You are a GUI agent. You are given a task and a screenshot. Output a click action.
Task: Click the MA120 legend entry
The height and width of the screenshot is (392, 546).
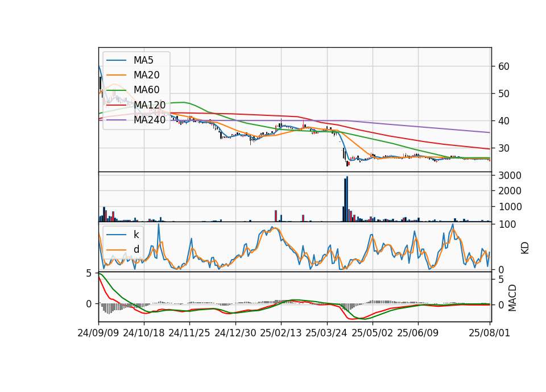(x=136, y=105)
